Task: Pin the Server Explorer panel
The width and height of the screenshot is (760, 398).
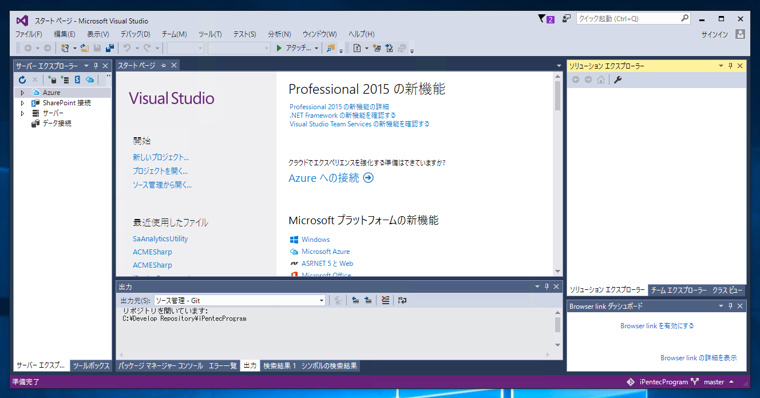Action: pyautogui.click(x=96, y=66)
